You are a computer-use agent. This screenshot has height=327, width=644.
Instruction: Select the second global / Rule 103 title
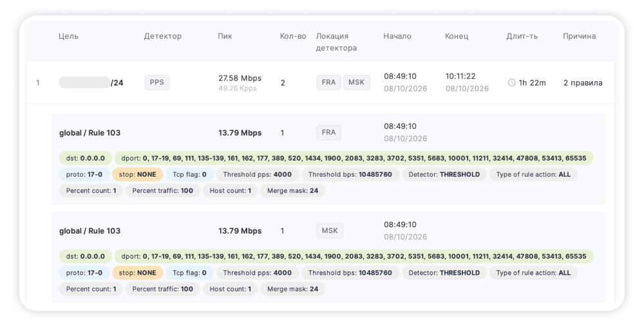pos(90,231)
